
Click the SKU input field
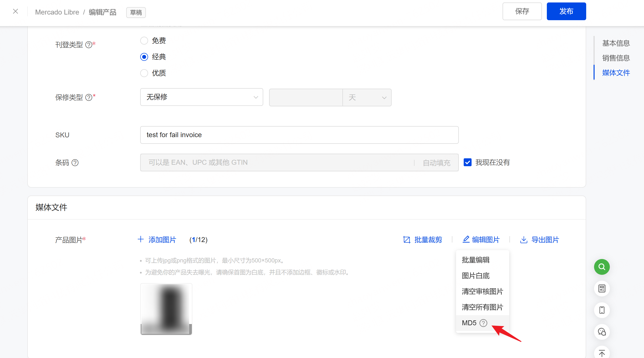tap(299, 135)
